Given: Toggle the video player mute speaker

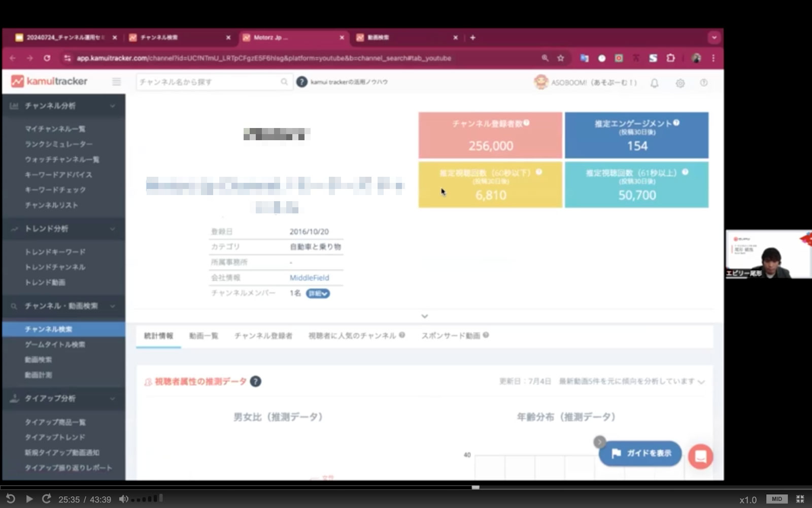Looking at the screenshot, I should coord(123,499).
